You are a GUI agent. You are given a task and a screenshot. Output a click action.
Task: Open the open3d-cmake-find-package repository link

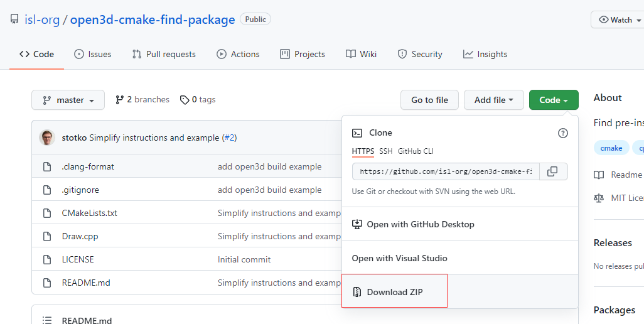tap(153, 19)
